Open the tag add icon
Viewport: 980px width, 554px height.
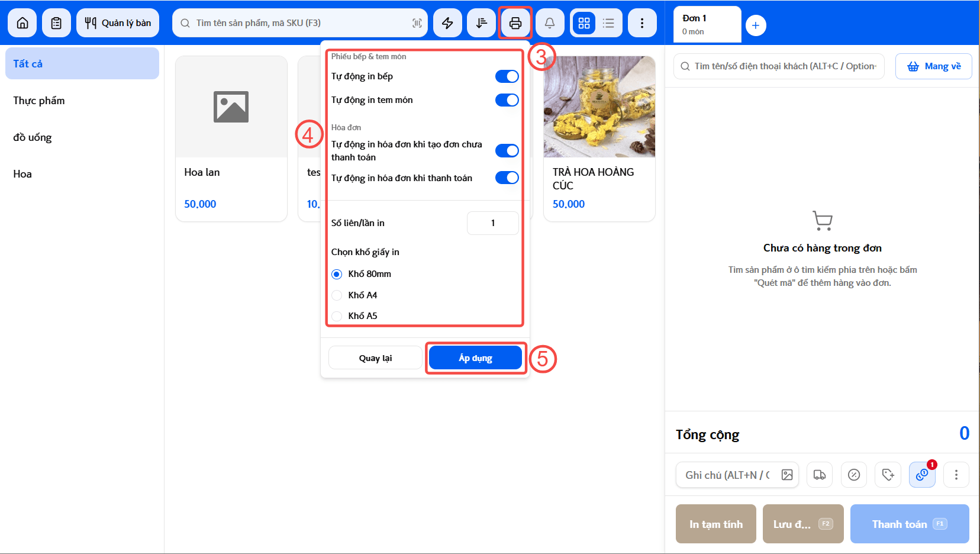(888, 475)
